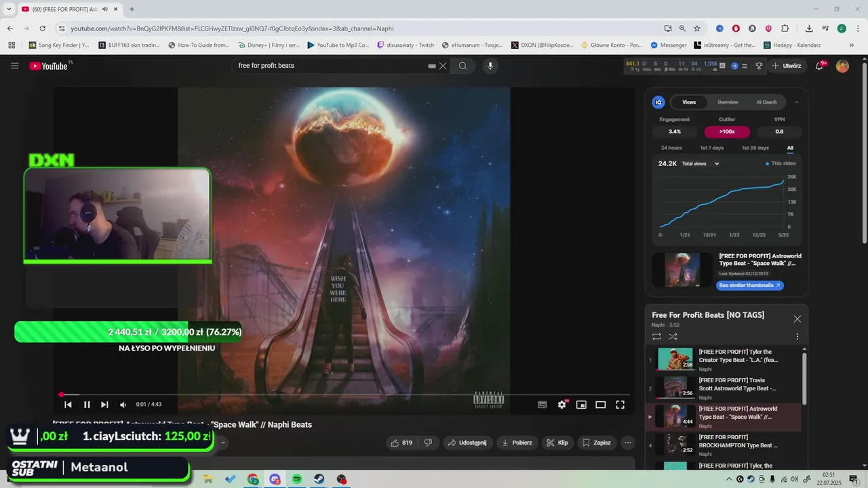
Task: Switch to the Overview tab
Action: pyautogui.click(x=728, y=102)
